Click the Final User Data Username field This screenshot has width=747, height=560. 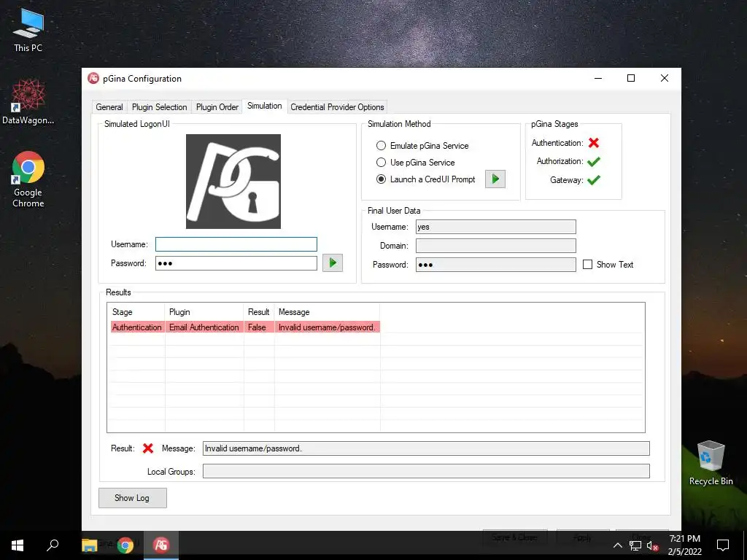coord(496,227)
